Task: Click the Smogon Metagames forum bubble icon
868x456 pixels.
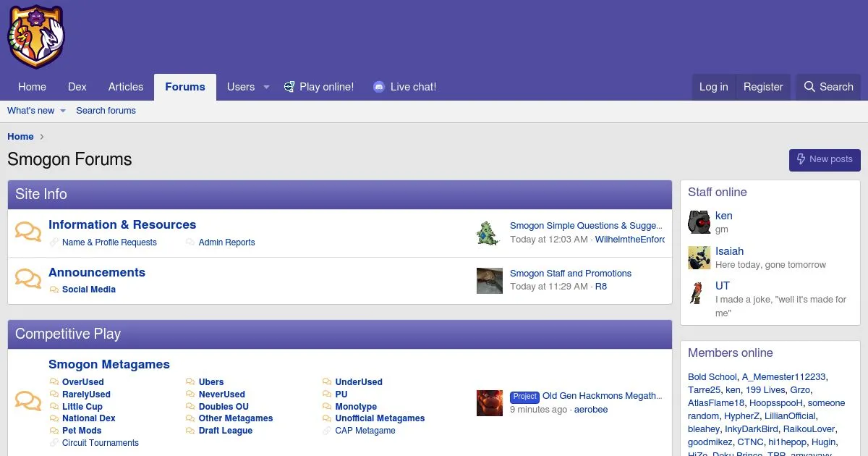Action: (x=28, y=402)
